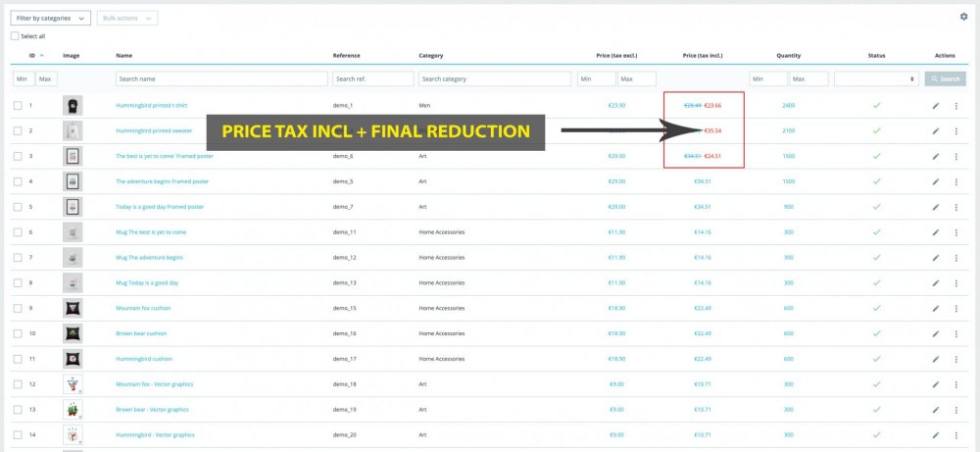Click the Quantity Max filter field
Image resolution: width=980 pixels, height=452 pixels.
point(808,78)
